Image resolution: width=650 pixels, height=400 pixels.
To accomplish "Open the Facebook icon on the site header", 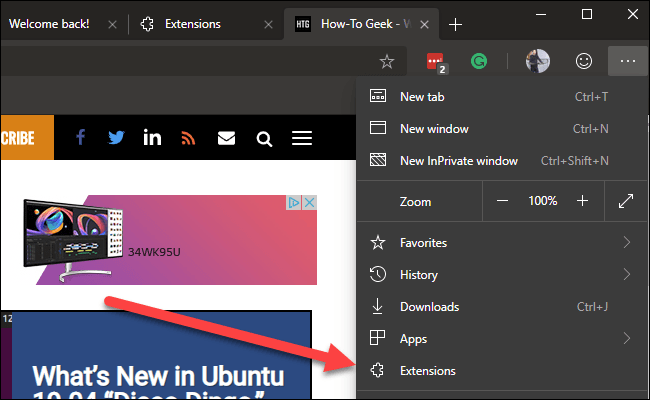I will (81, 138).
